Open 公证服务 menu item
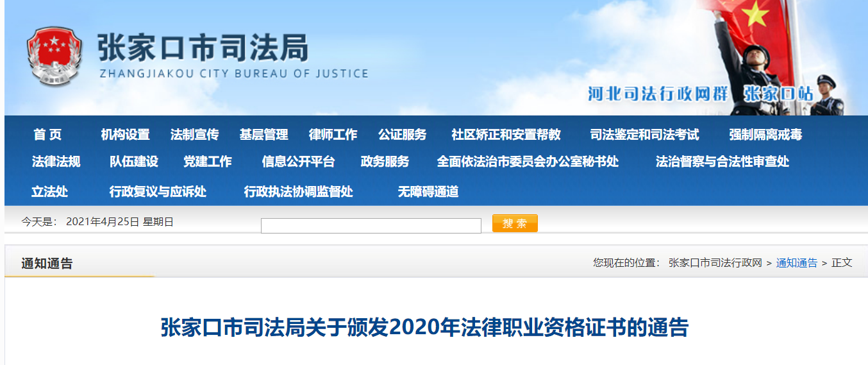 point(402,135)
